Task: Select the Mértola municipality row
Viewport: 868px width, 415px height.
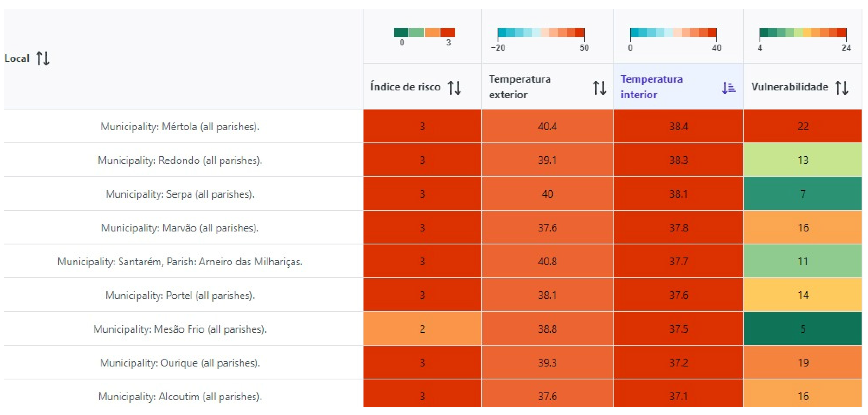Action: point(180,127)
